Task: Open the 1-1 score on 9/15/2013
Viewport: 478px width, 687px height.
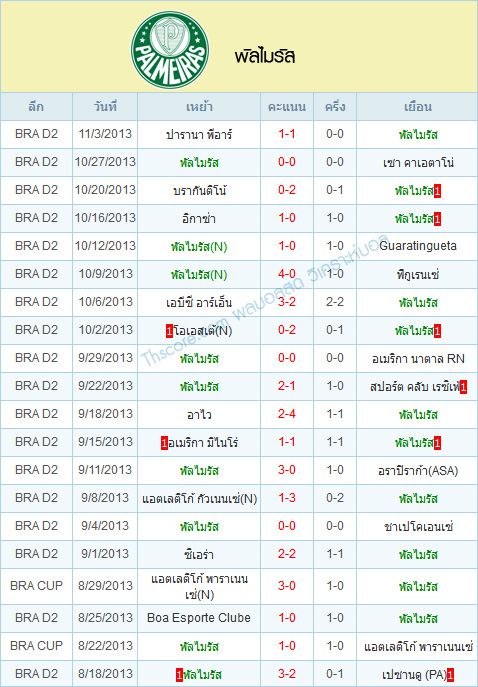Action: (287, 443)
